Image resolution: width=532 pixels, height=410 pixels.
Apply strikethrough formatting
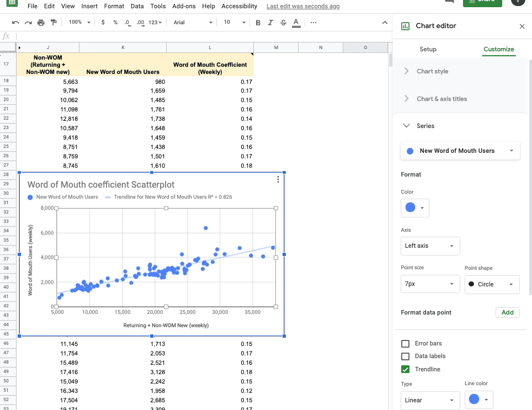tap(283, 23)
